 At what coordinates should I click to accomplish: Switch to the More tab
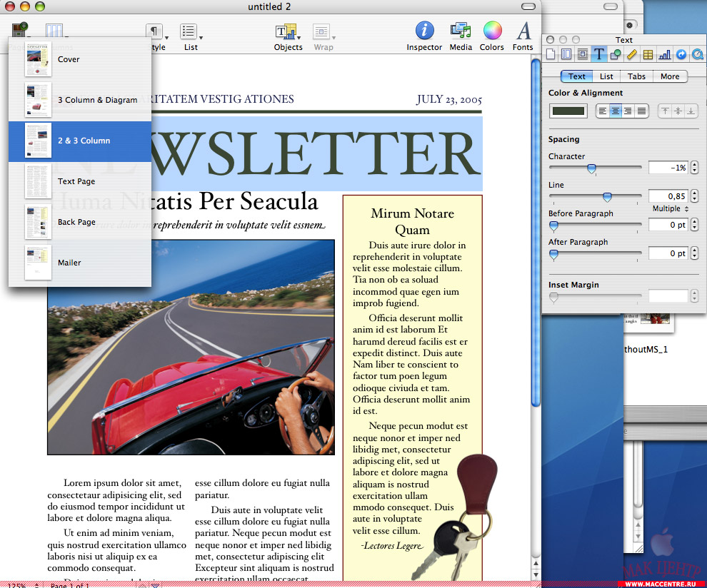[670, 76]
